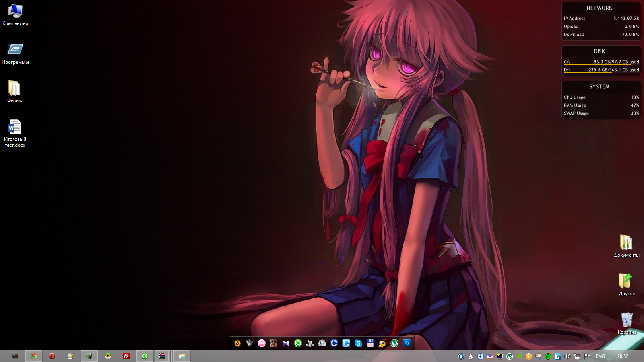Click the Google Chrome taskbar button
This screenshot has height=362, width=644.
point(34,356)
